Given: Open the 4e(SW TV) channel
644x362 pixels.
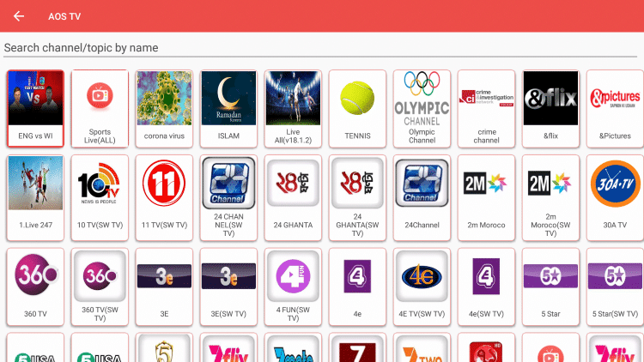Looking at the screenshot, I should tap(486, 287).
